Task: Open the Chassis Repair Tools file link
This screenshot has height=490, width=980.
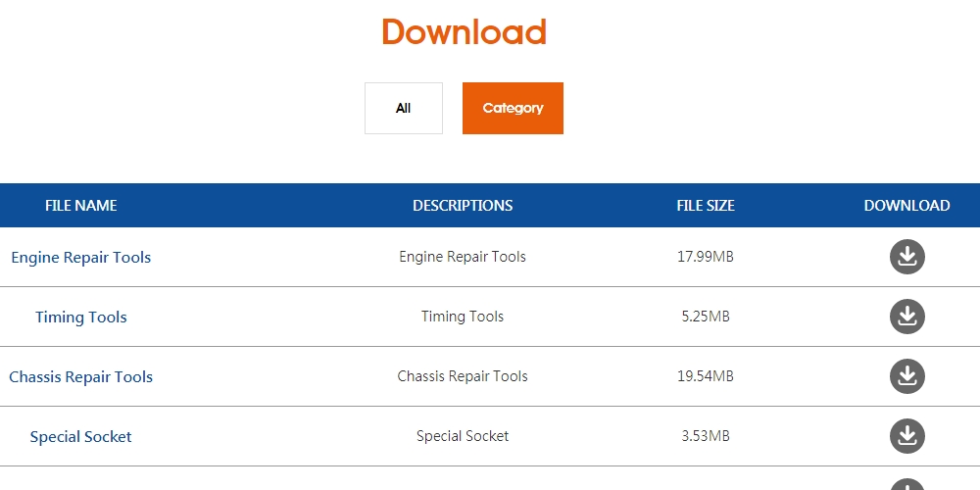Action: pyautogui.click(x=81, y=377)
